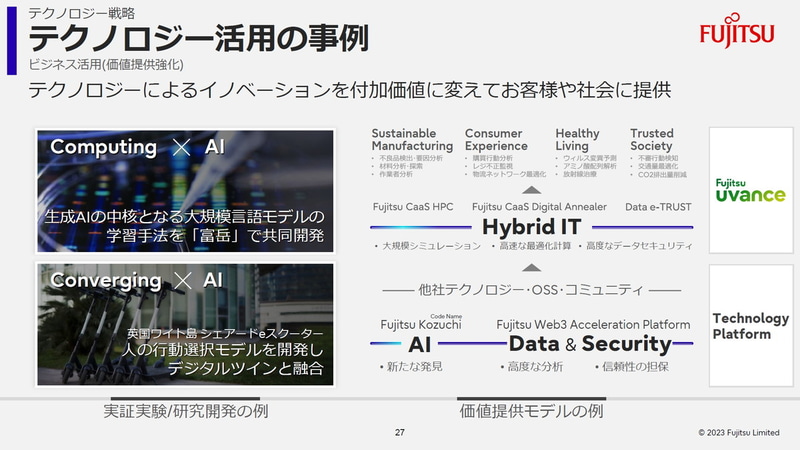Select the Converging × AI scooter image
Viewport: 800px width, 450px height.
(185, 324)
